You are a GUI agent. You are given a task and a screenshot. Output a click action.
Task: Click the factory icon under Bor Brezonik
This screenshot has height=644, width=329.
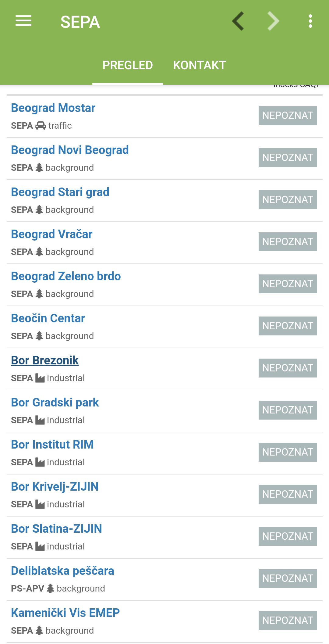click(40, 378)
